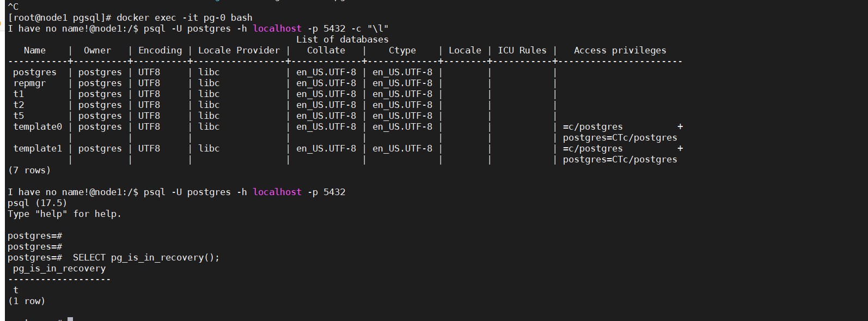The image size is (868, 321).
Task: Click the "(1 row)" result count
Action: coord(27,301)
